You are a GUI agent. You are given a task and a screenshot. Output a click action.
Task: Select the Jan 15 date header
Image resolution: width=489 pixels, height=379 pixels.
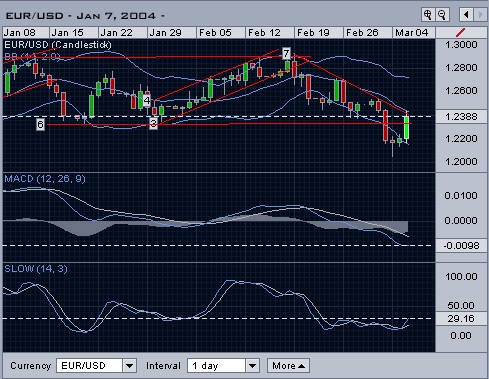click(74, 33)
